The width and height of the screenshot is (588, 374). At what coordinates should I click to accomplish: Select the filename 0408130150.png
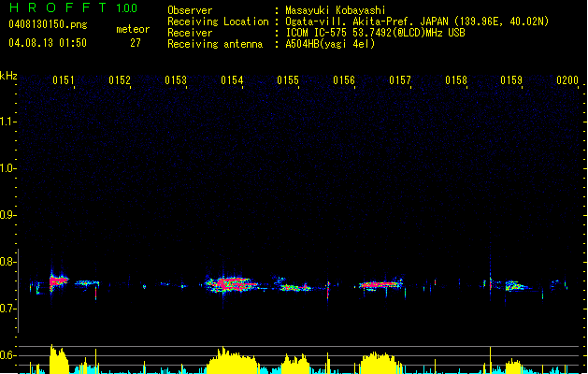48,24
